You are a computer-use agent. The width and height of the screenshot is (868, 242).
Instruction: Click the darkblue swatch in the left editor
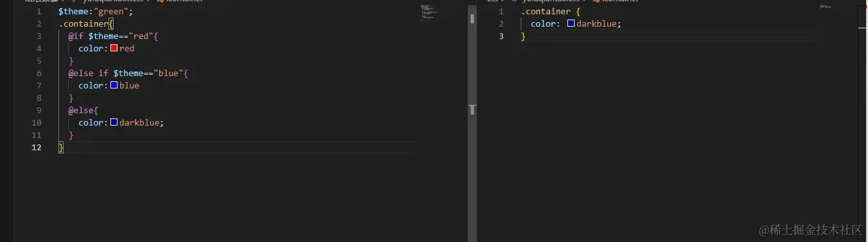point(114,122)
